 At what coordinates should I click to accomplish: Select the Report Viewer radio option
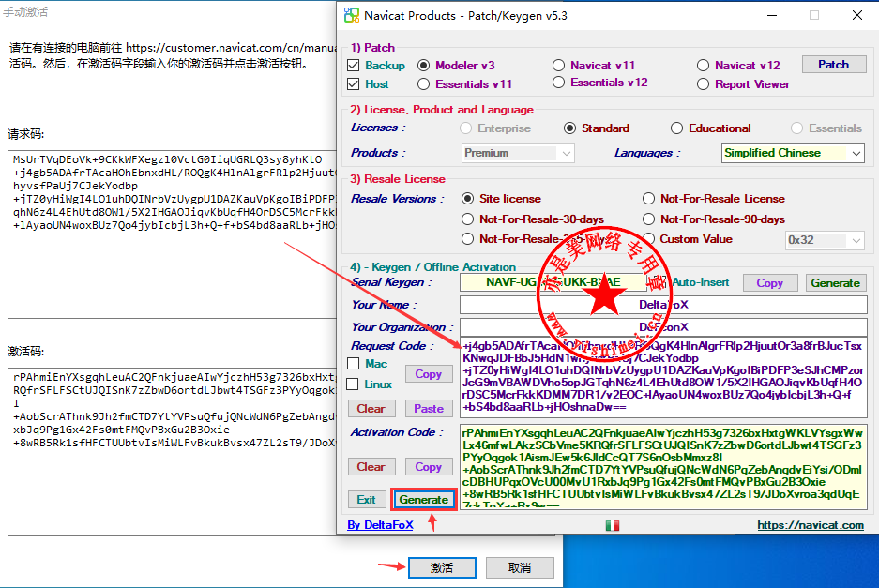point(703,84)
